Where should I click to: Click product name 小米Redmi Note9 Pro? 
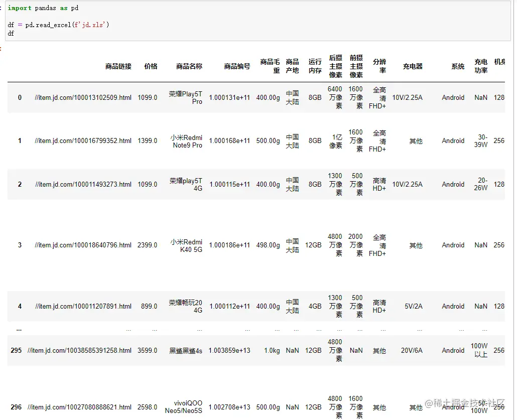(x=186, y=141)
